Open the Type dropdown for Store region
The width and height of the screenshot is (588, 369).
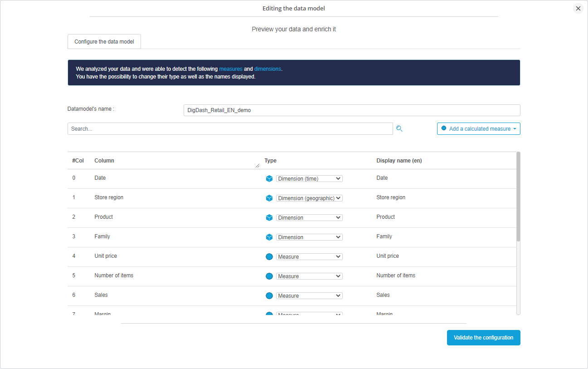point(309,198)
